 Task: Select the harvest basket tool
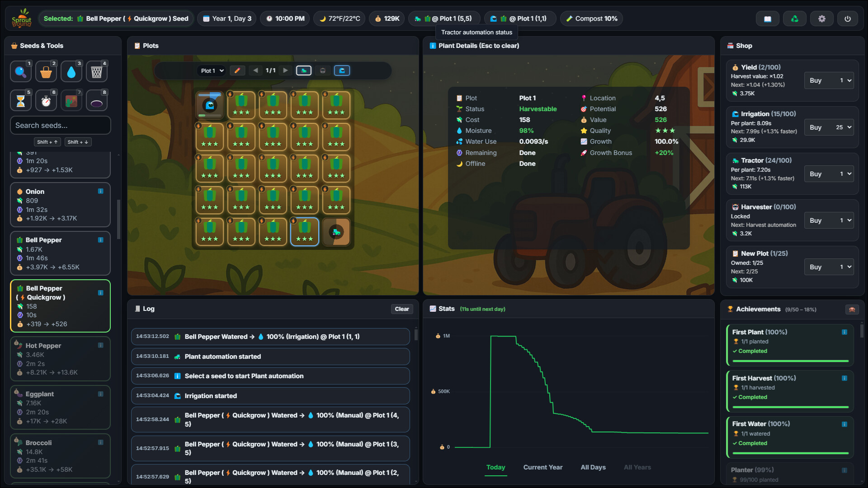coord(46,72)
